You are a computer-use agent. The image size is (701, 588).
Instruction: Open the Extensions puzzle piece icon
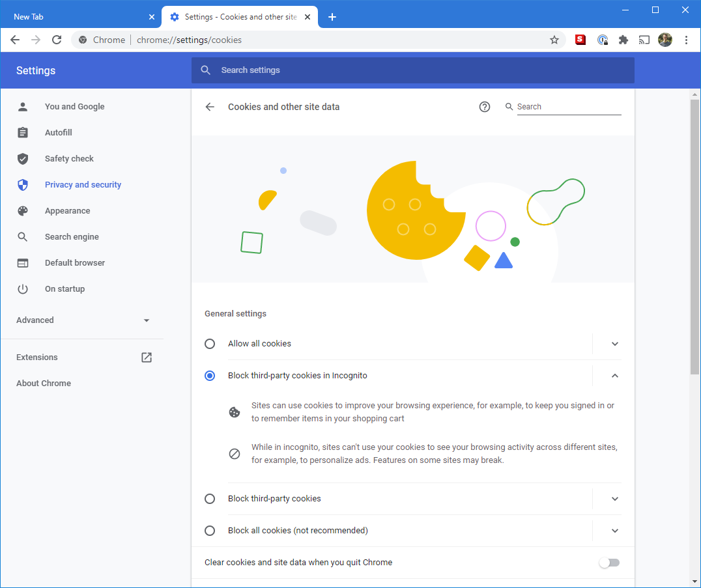623,40
